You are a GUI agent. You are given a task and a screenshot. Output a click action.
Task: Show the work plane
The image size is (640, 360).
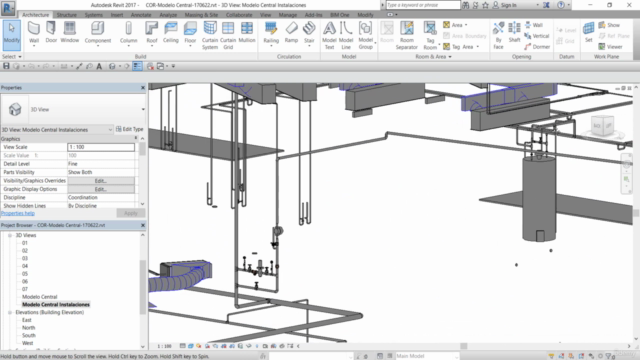coord(609,25)
